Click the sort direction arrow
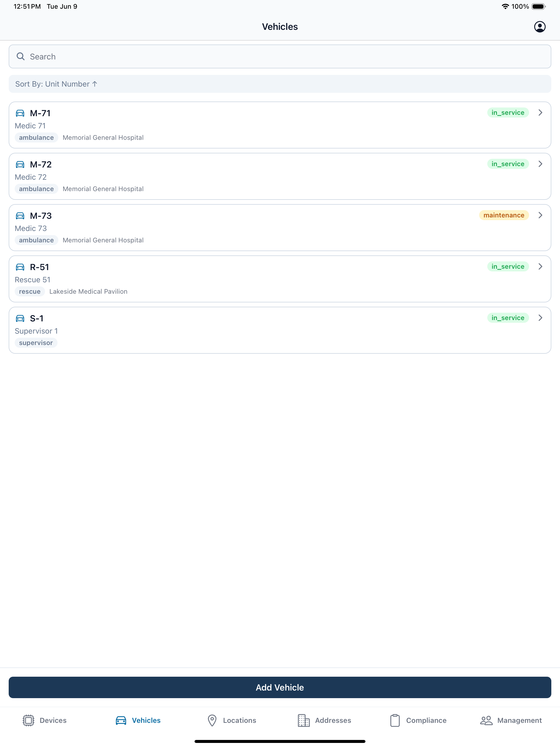Screen dimensions: 560x747 pos(95,84)
